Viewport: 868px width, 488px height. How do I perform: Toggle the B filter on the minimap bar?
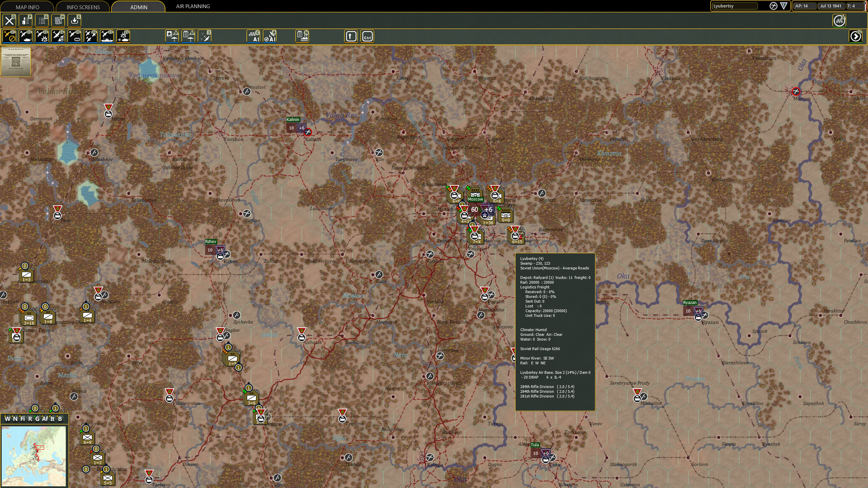[60, 419]
